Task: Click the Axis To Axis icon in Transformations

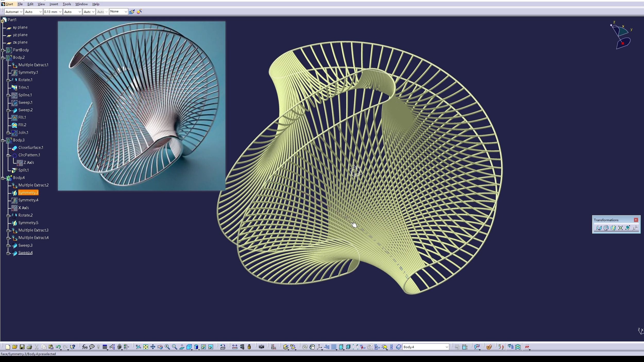Action: pos(635,228)
